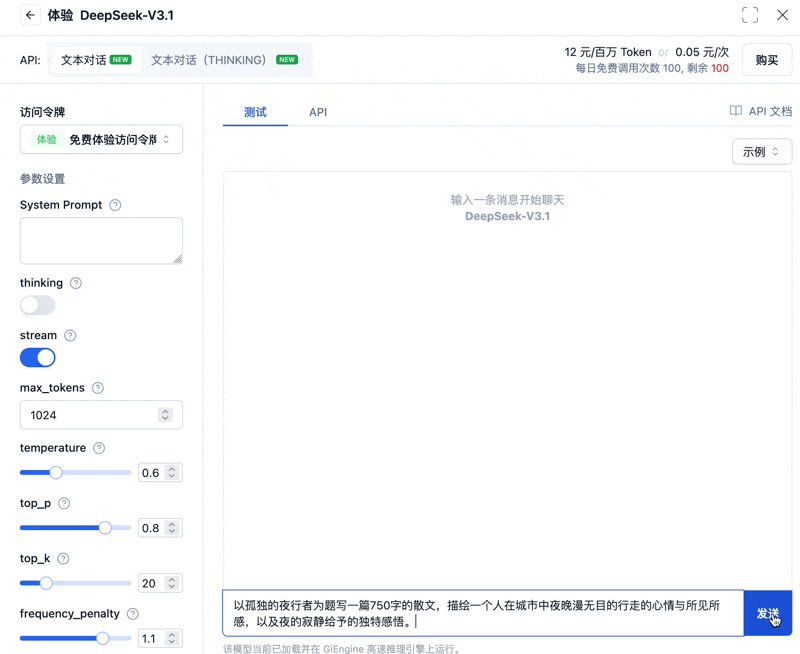Click the temperature help icon
This screenshot has width=800, height=654.
[x=99, y=448]
